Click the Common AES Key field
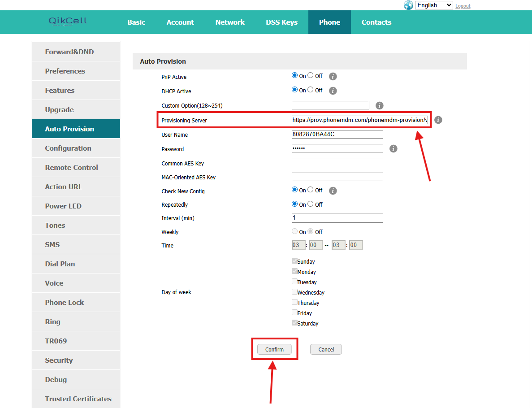This screenshot has height=408, width=532. [337, 163]
